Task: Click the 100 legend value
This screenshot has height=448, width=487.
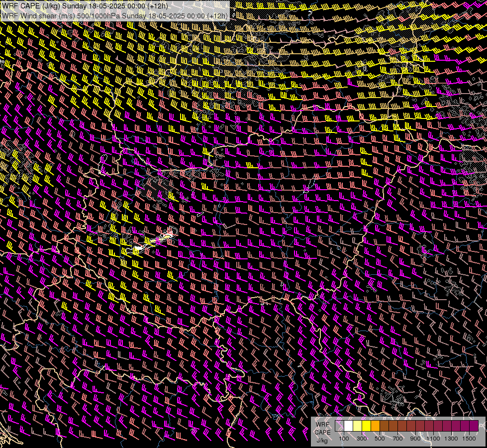Action: click(x=344, y=439)
